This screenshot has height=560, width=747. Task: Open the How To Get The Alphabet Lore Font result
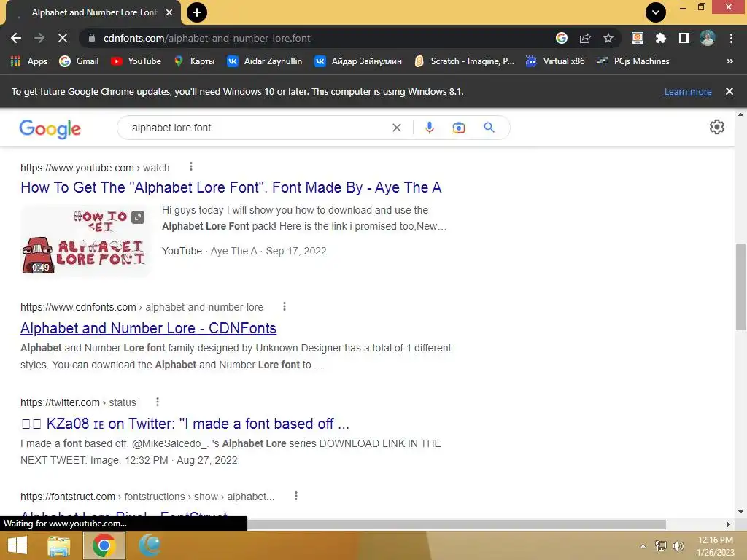coord(231,187)
